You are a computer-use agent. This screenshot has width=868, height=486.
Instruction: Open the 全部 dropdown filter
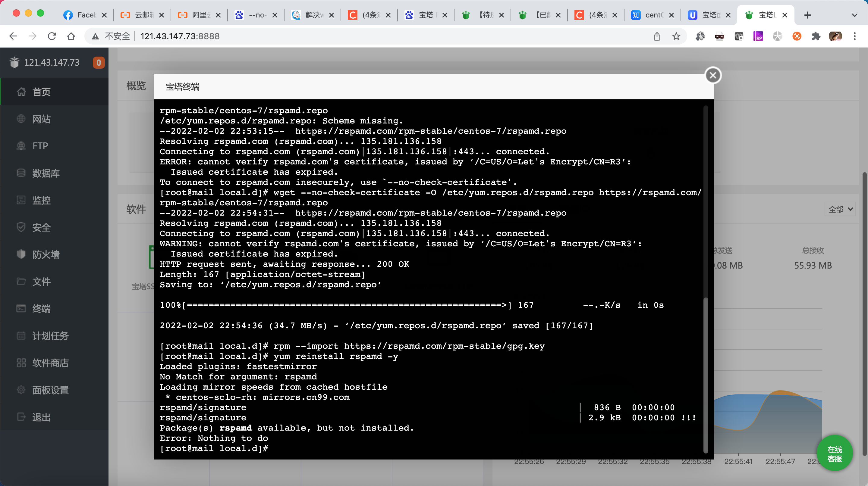pyautogui.click(x=840, y=209)
